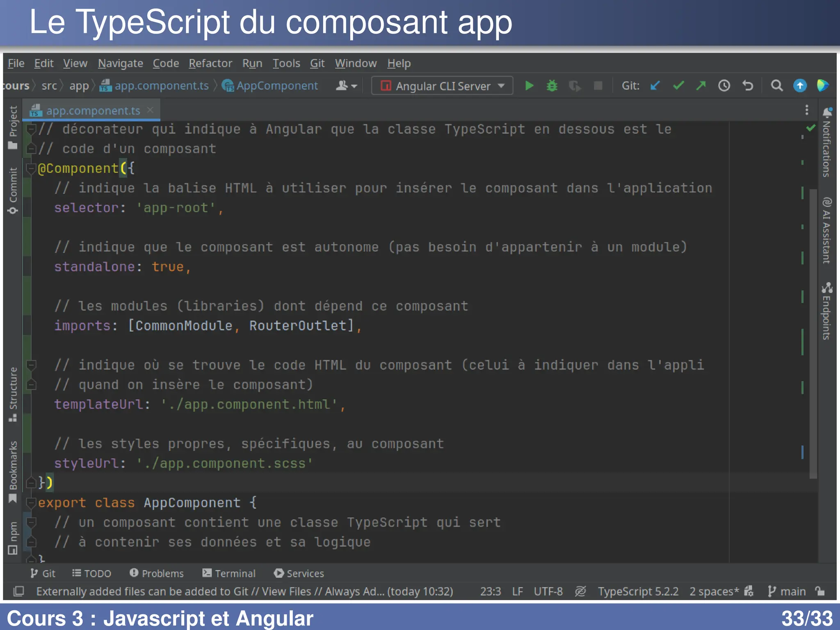The image size is (840, 630).
Task: Update project with blue Git arrow
Action: (655, 86)
